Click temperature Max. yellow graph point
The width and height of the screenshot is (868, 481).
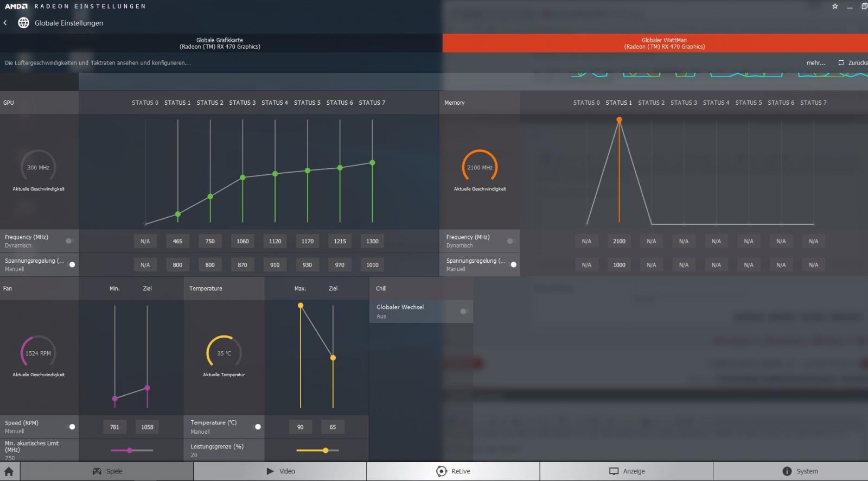(x=301, y=306)
